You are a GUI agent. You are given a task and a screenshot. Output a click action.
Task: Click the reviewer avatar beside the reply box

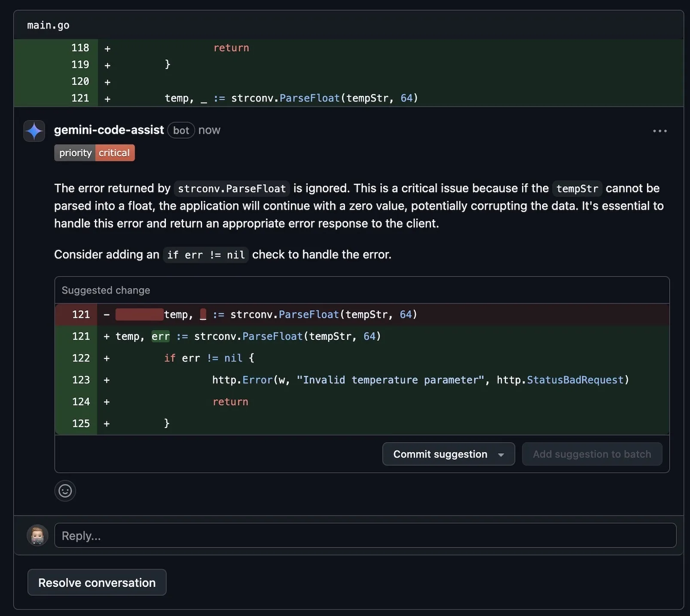pos(37,535)
